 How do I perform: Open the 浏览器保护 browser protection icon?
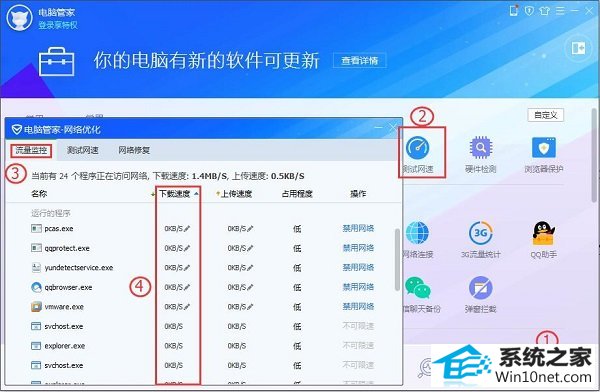coord(543,148)
